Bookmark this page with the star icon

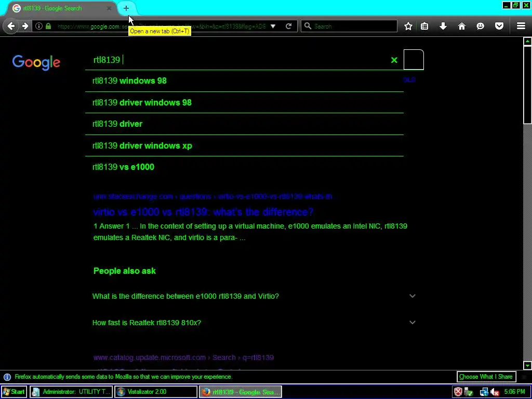coord(408,26)
